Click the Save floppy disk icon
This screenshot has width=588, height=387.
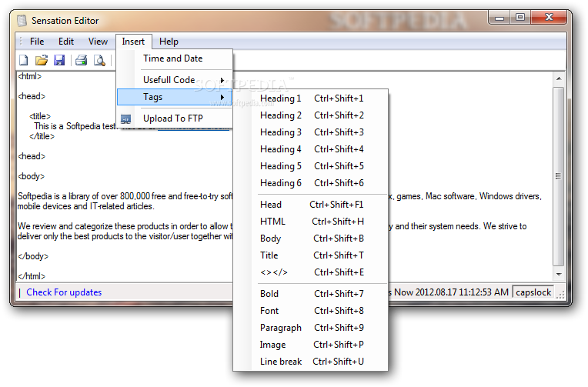(59, 60)
